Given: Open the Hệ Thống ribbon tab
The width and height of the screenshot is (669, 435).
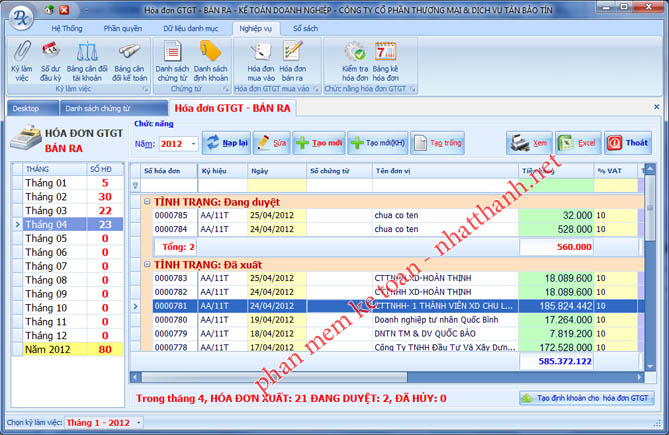Looking at the screenshot, I should (67, 29).
